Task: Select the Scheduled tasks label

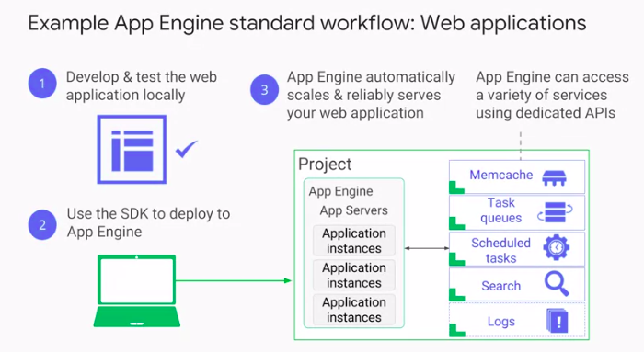Action: pyautogui.click(x=500, y=250)
